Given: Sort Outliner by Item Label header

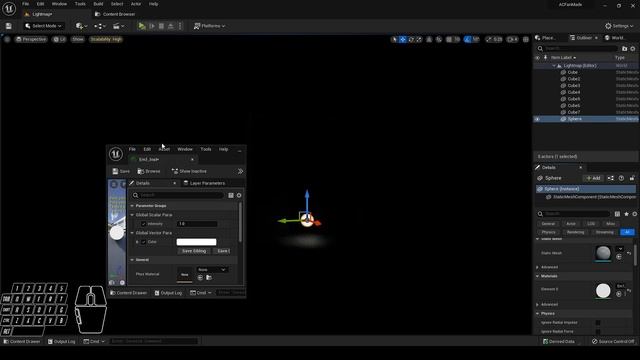Looking at the screenshot, I should pos(564,58).
